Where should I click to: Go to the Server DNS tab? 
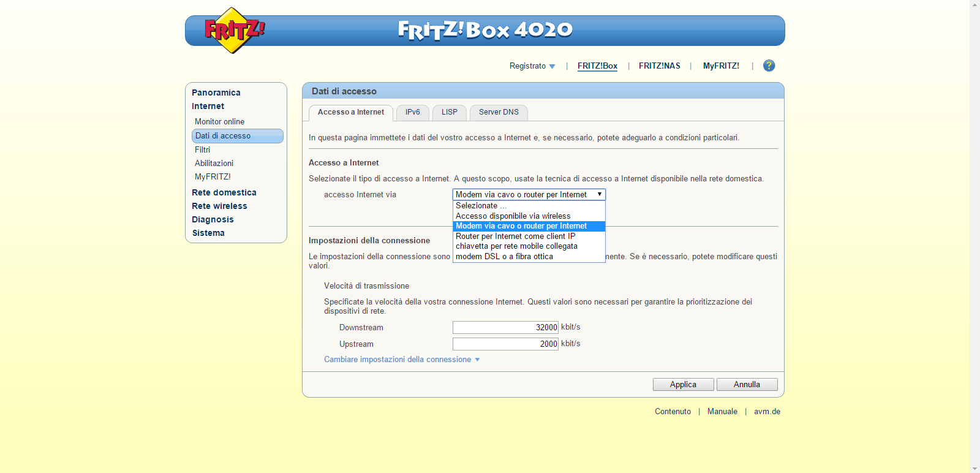pyautogui.click(x=498, y=112)
